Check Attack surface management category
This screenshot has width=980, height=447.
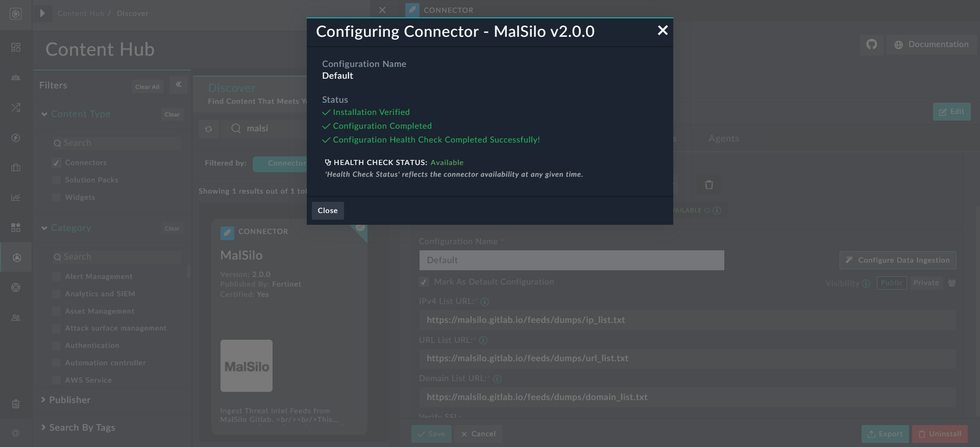point(57,328)
